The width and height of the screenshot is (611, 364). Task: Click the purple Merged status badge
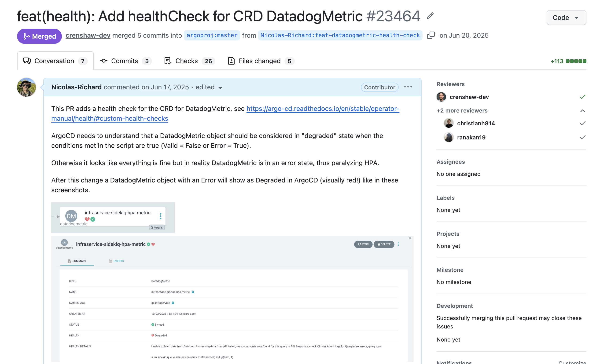click(39, 36)
